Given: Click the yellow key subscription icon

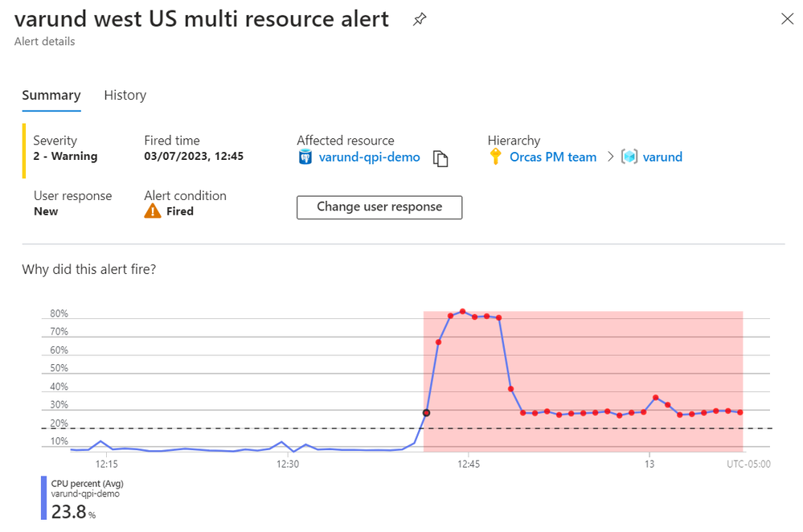Looking at the screenshot, I should [x=496, y=158].
